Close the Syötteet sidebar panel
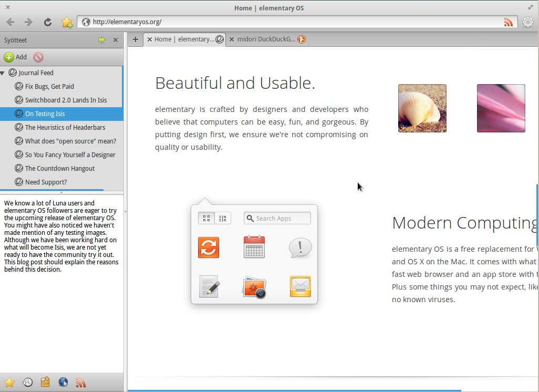The width and height of the screenshot is (539, 392). pos(116,40)
